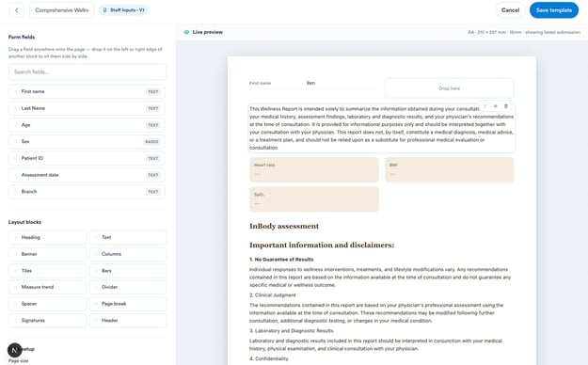Click the A4 page size info text

pos(524,32)
